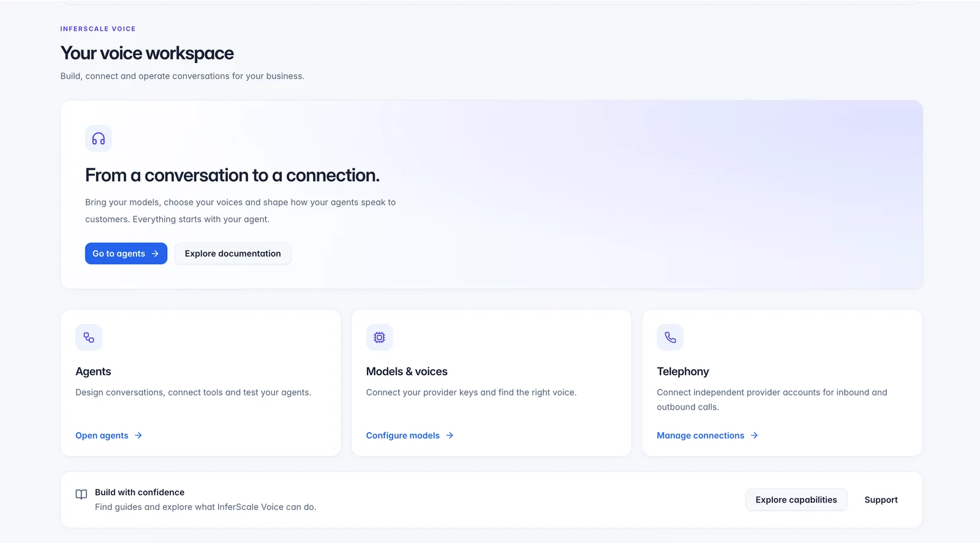This screenshot has height=543, width=980.
Task: Click the hero paragraph starting 'Bring your models'
Action: pos(240,211)
